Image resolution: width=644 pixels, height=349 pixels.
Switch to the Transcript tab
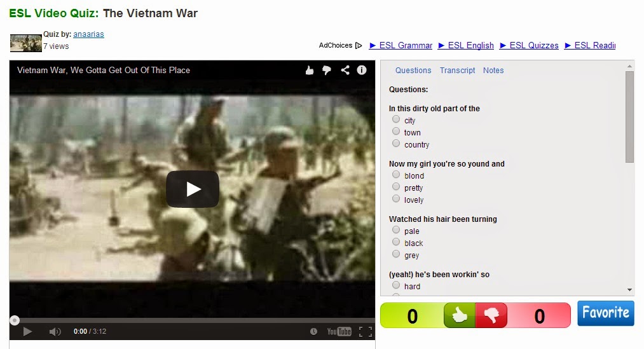[457, 70]
